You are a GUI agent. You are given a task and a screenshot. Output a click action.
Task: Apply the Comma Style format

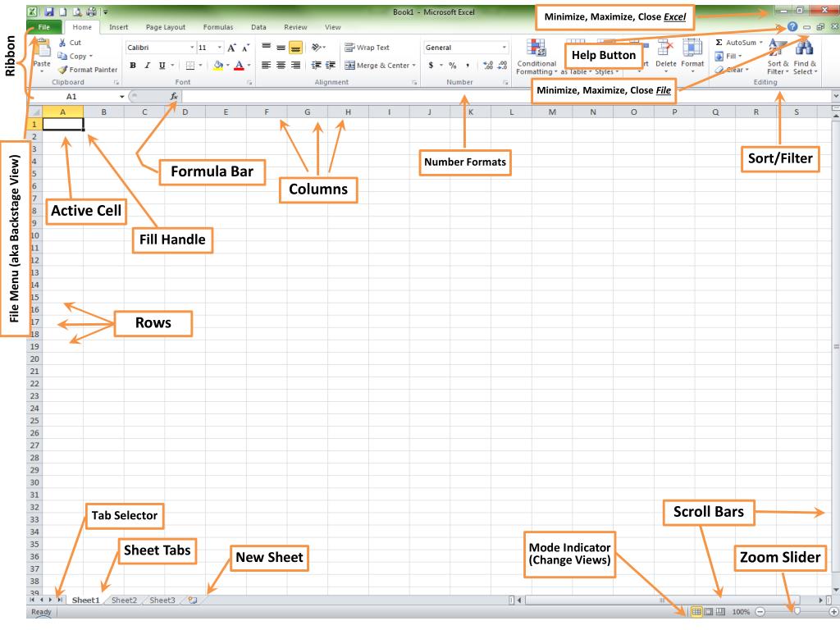point(468,66)
